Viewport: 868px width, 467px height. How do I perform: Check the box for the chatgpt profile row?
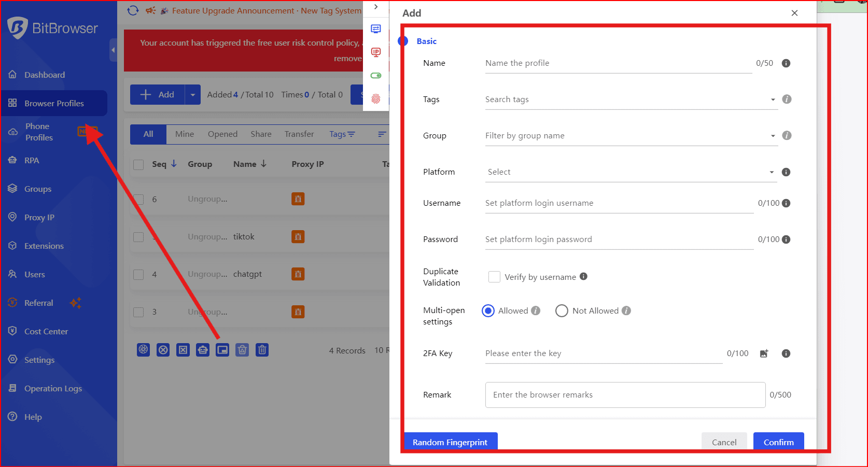tap(138, 274)
